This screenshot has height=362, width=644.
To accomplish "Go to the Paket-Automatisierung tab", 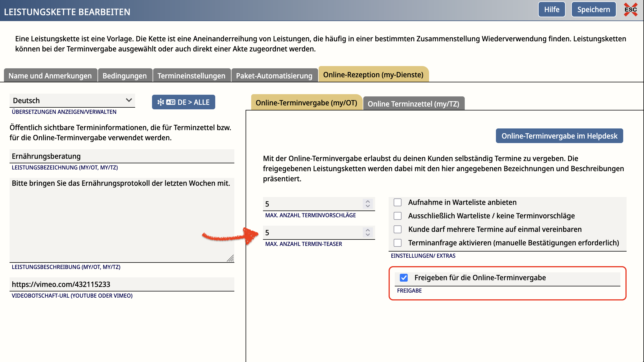I will point(274,76).
